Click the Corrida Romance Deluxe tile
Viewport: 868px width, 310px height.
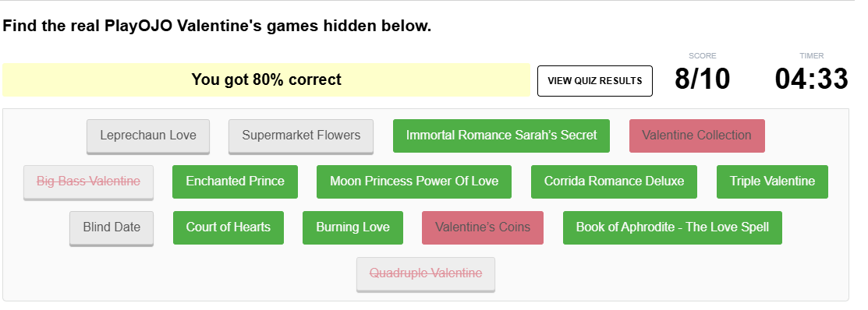614,181
